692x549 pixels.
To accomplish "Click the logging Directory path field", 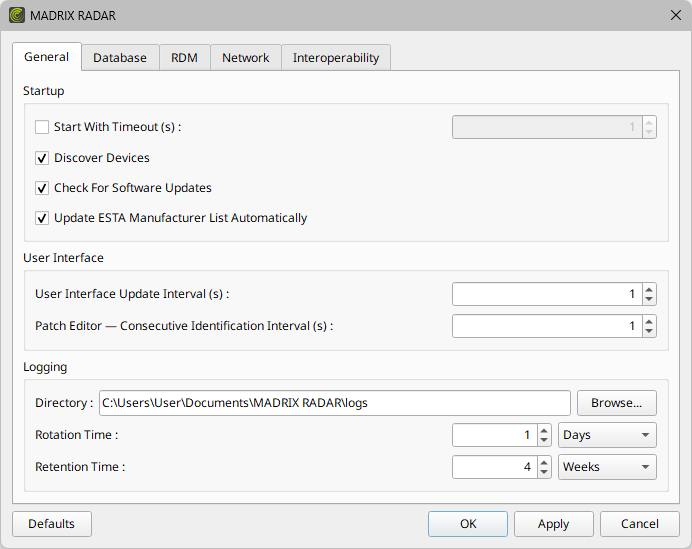I will pyautogui.click(x=335, y=403).
